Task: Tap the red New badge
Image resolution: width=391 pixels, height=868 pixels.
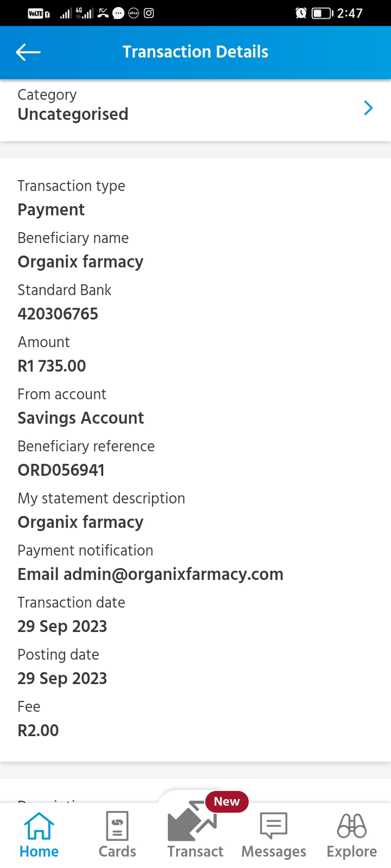Action: tap(226, 801)
